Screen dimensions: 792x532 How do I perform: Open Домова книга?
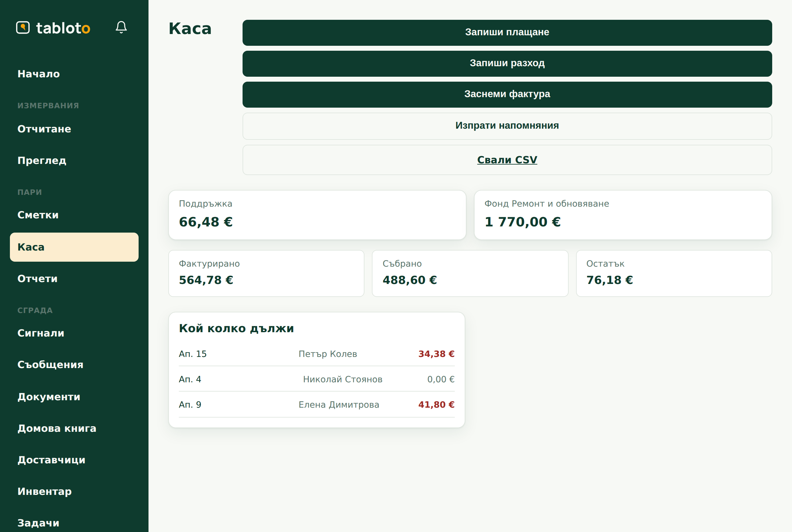[74, 428]
